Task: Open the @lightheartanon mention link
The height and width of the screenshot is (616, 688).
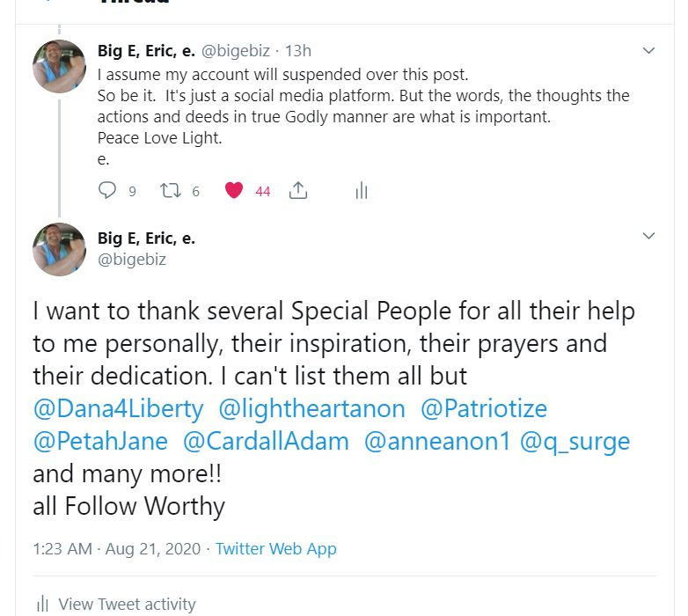Action: pos(311,409)
